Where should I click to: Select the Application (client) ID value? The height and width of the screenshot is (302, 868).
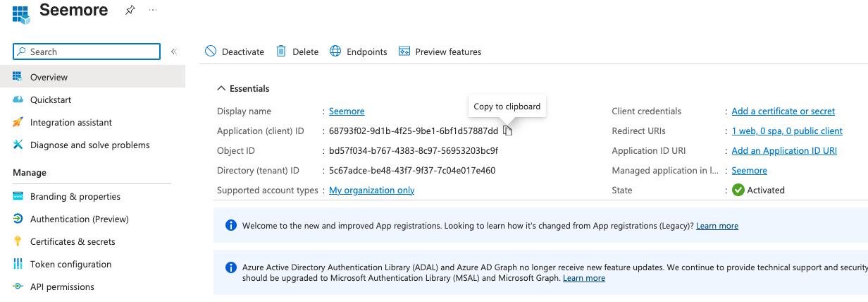click(414, 131)
